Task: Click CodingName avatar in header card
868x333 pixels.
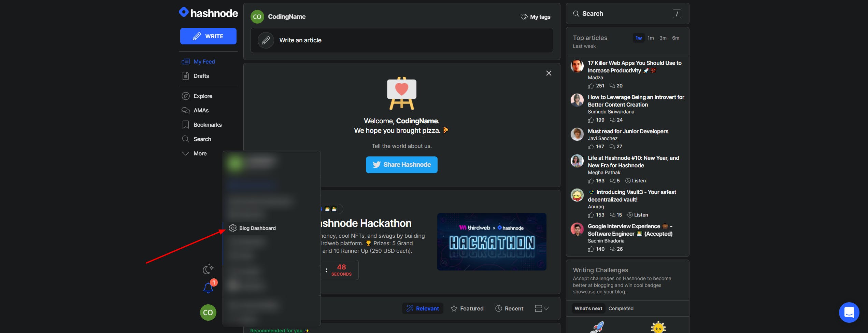Action: tap(257, 17)
